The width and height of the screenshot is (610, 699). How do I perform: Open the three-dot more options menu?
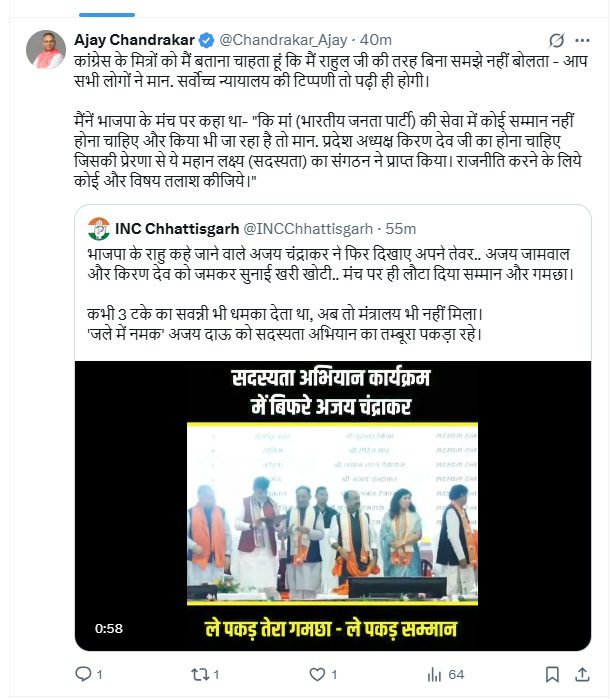click(582, 41)
